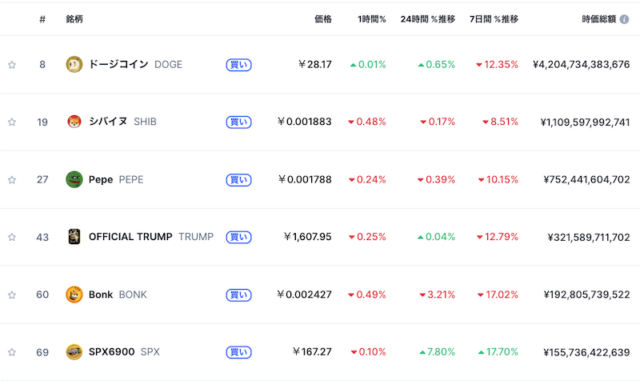The height and width of the screenshot is (381, 640).
Task: Click the 買い button for Bonk
Action: (239, 295)
